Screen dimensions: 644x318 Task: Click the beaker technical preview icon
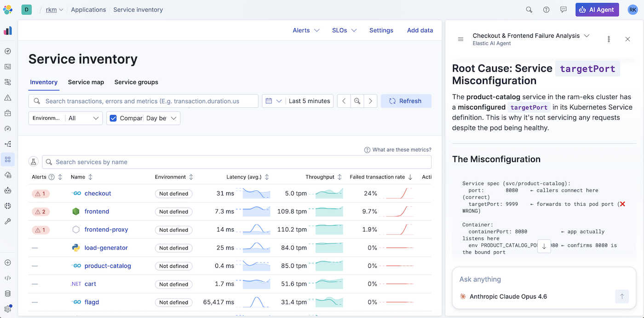coord(33,162)
